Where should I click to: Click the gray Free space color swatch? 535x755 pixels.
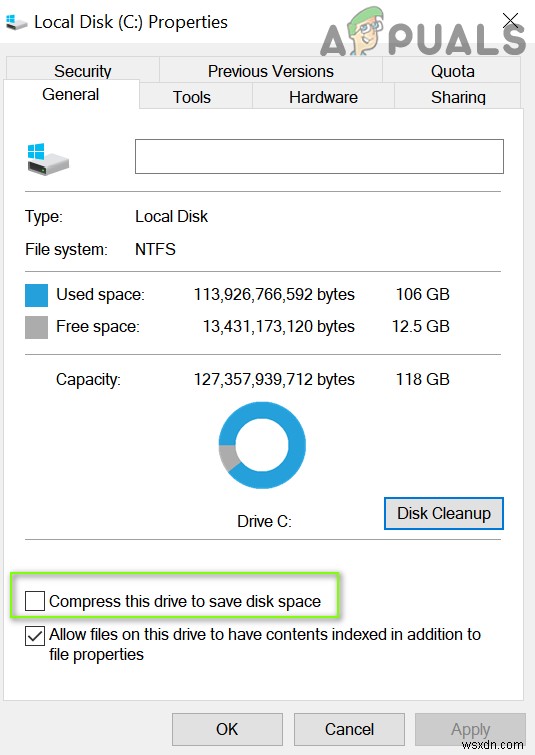click(36, 327)
